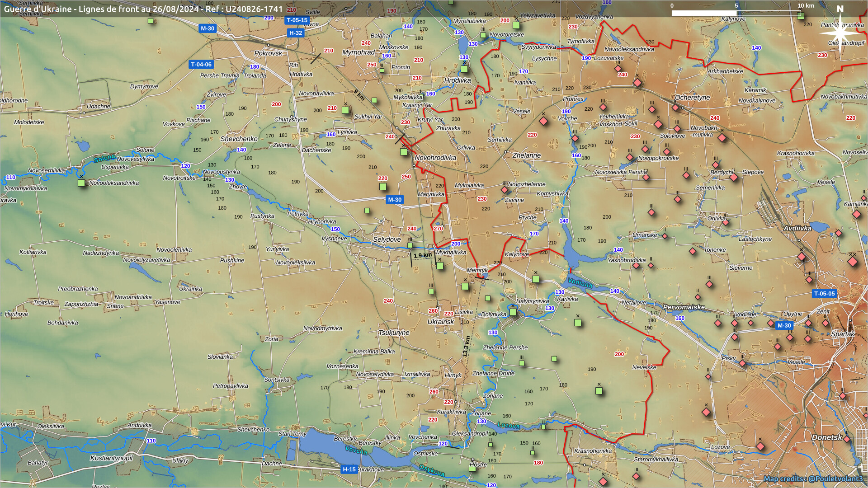Click the 1.9 km distance label

[x=423, y=255]
